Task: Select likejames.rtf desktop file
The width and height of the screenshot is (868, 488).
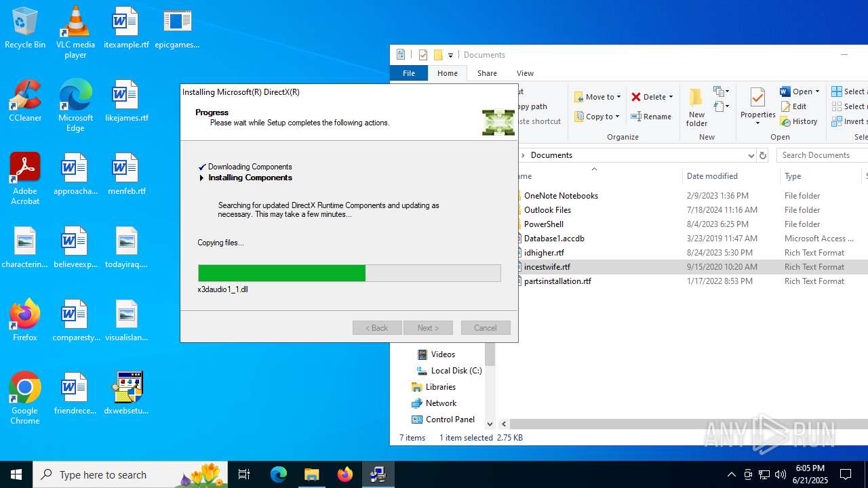Action: pos(126,102)
